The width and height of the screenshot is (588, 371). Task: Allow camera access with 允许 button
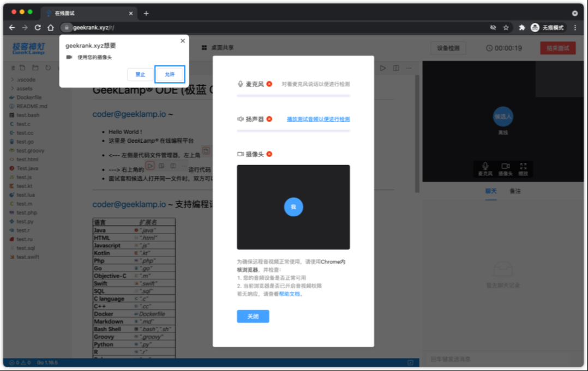170,74
